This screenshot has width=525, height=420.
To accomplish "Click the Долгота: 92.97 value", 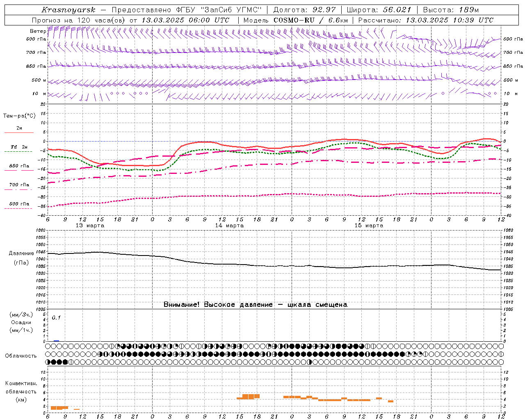I will [304, 10].
